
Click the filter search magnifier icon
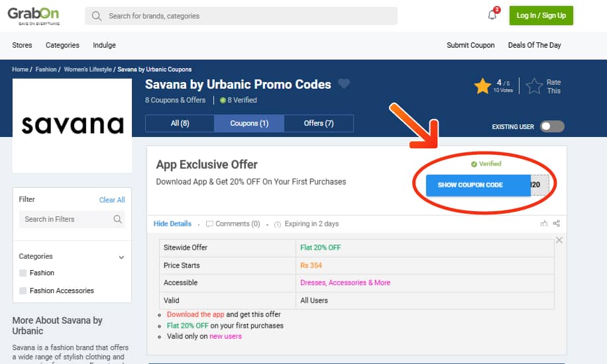pyautogui.click(x=118, y=219)
